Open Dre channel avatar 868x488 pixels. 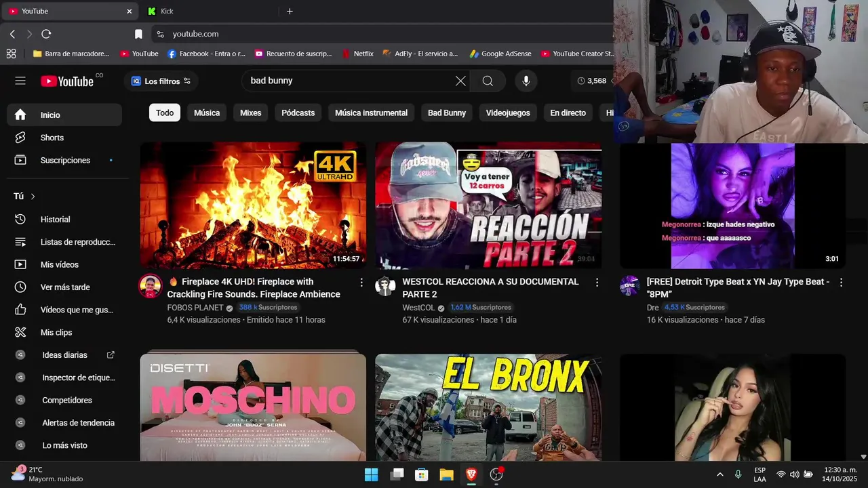[630, 286]
